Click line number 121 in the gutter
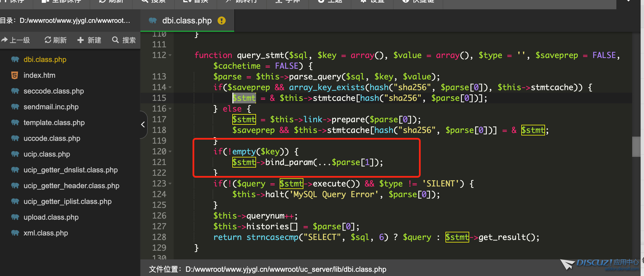 (x=159, y=162)
